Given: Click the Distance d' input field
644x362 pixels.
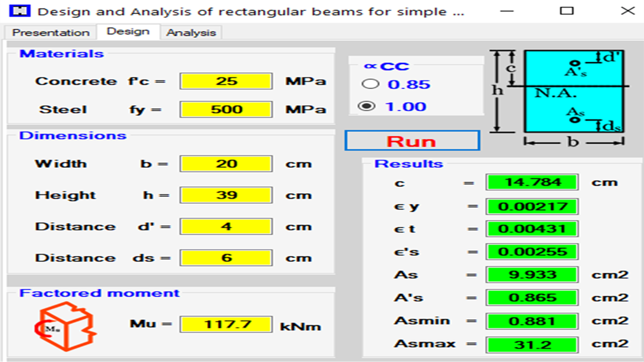Looking at the screenshot, I should click(226, 226).
